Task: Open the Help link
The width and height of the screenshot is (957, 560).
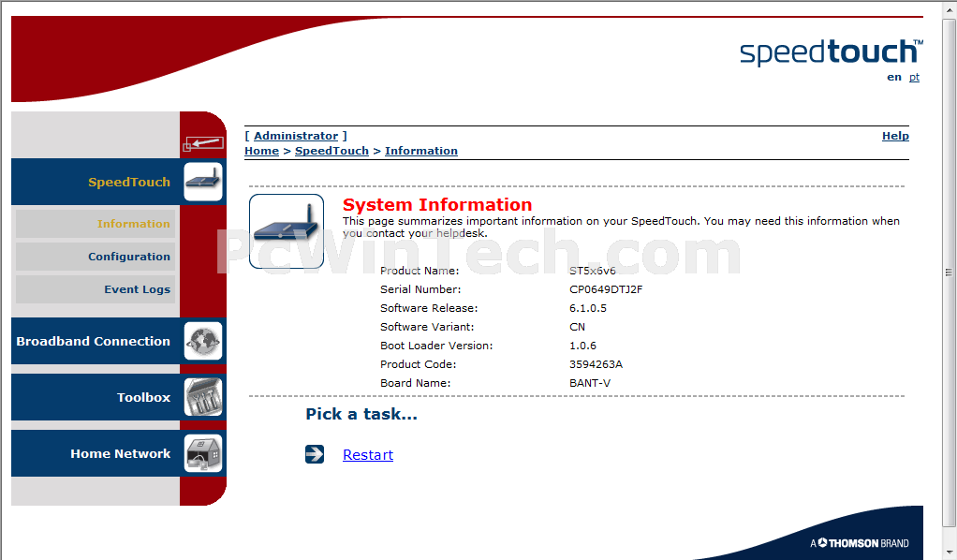Action: (895, 136)
